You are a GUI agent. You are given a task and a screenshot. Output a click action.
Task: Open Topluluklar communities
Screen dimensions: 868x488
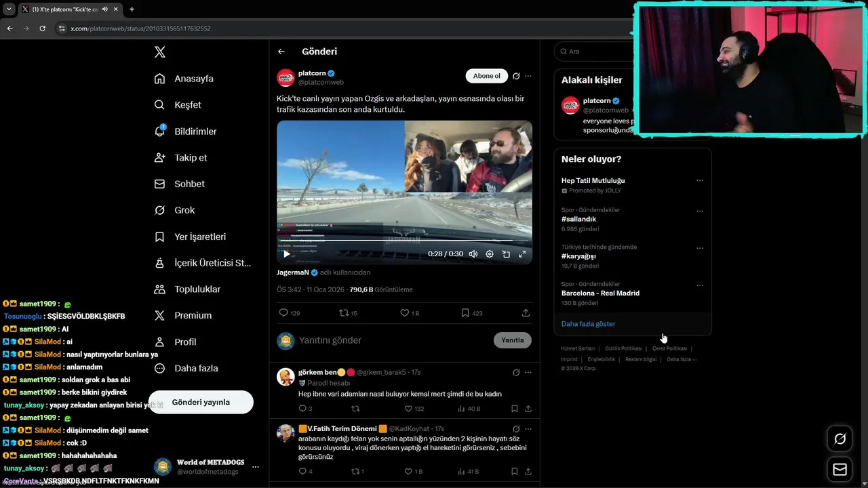pyautogui.click(x=187, y=289)
